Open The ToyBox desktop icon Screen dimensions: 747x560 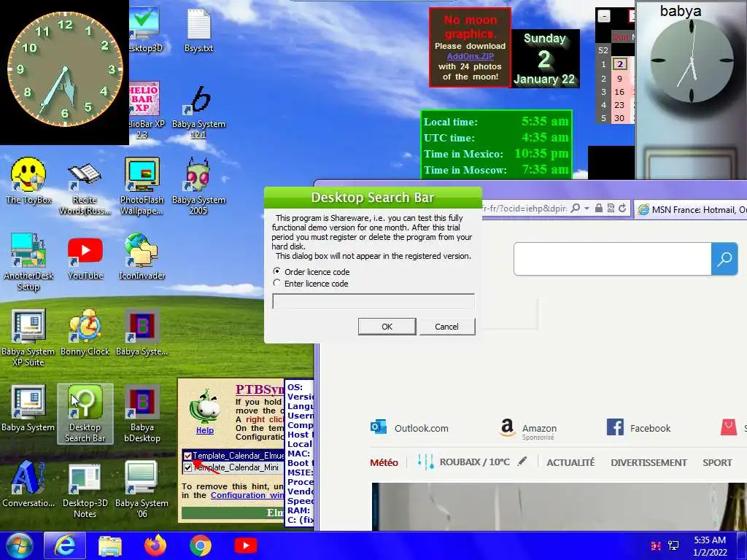click(x=28, y=181)
